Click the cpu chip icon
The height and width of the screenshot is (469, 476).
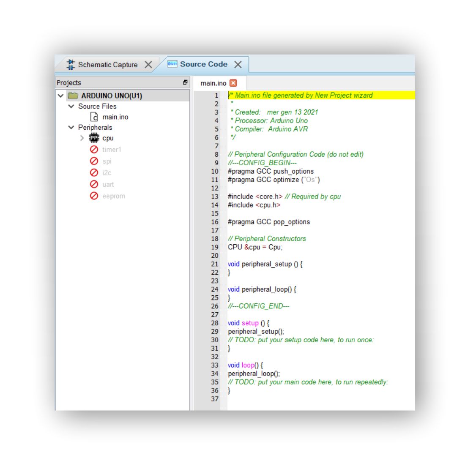94,138
